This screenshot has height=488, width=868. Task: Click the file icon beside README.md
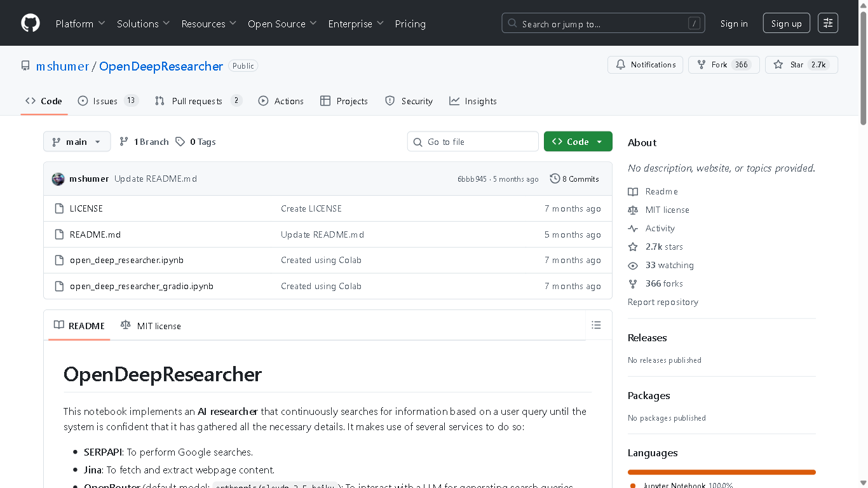click(59, 234)
